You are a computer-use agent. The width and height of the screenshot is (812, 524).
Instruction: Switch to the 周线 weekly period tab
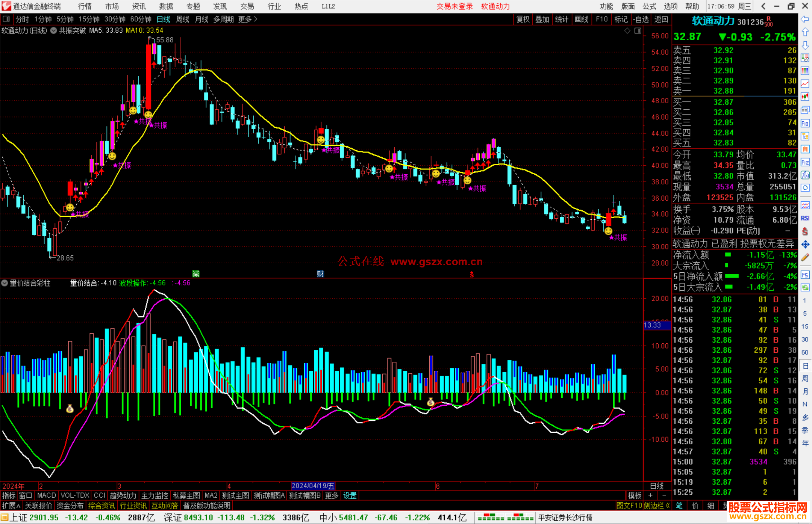tap(183, 19)
